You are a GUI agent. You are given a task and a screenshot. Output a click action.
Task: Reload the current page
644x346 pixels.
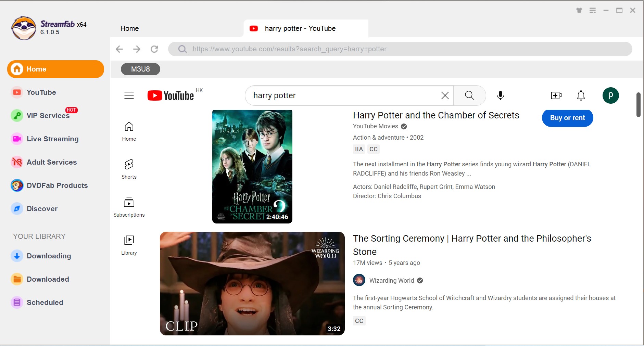154,49
